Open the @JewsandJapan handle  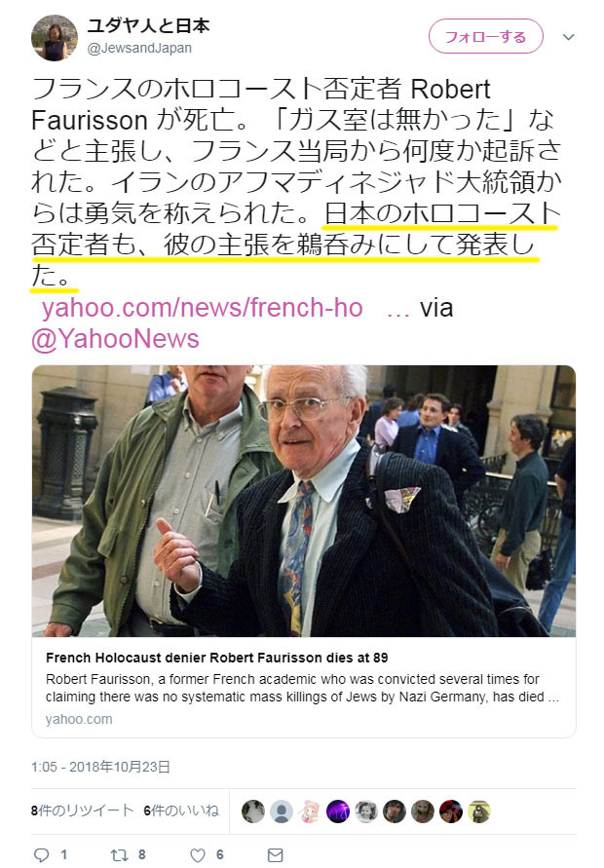tap(139, 48)
